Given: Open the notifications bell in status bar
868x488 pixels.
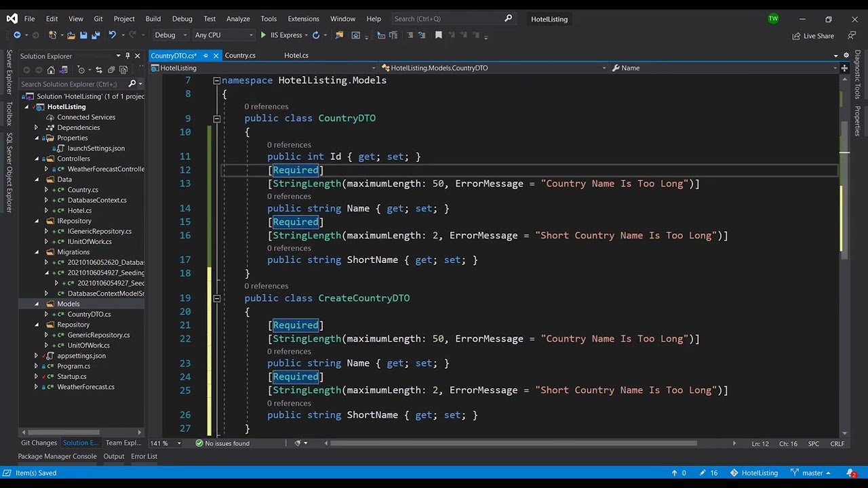Looking at the screenshot, I should tap(850, 472).
